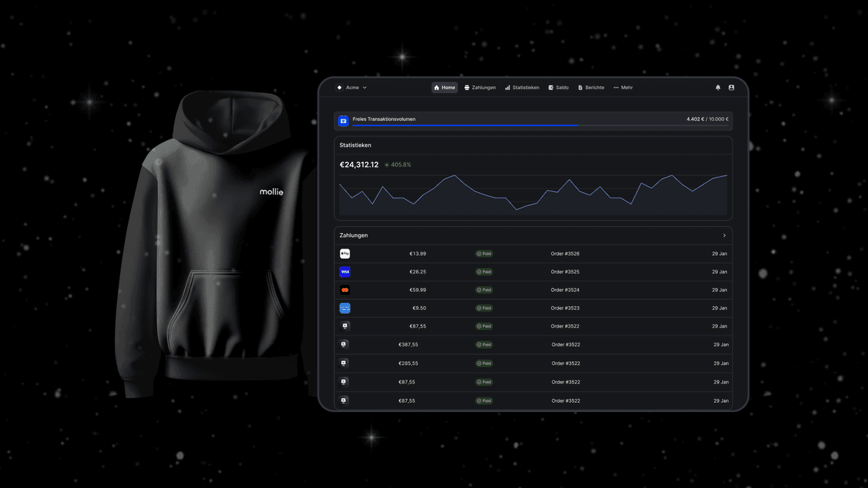
Task: Select the Berichte tab
Action: 591,88
